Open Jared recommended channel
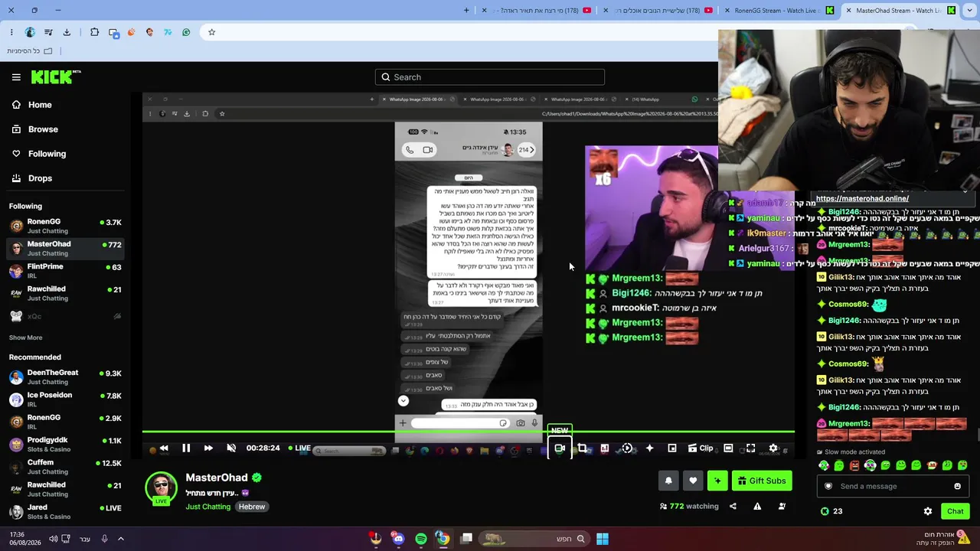This screenshot has height=551, width=980. coord(66,512)
